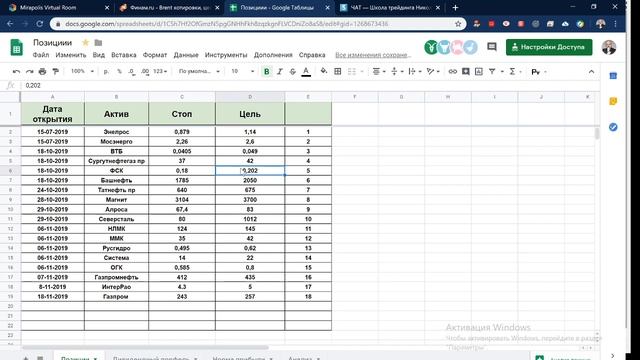Open the Google account avatar
This screenshot has width=640, height=360.
click(x=609, y=47)
